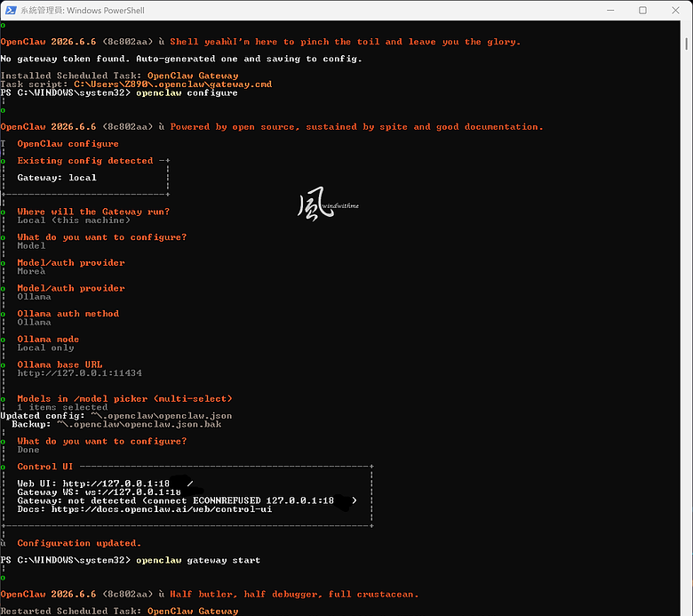Click the 'Done' answer line
This screenshot has height=616, width=693.
point(28,450)
